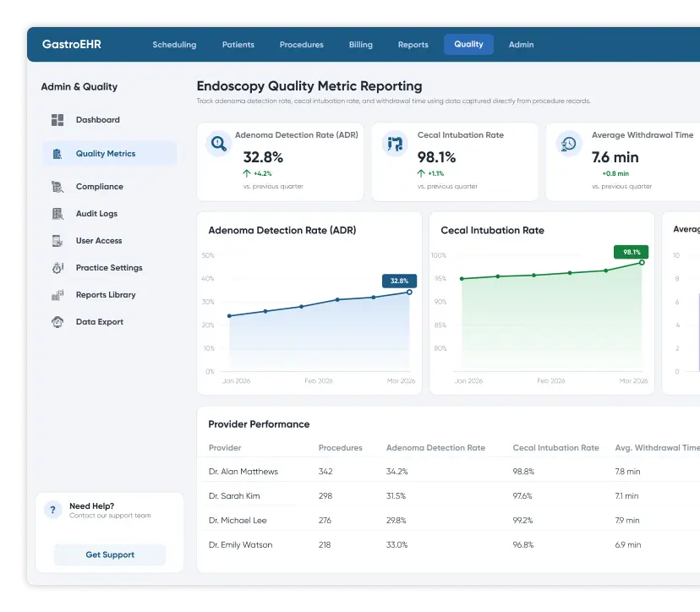The image size is (700, 612).
Task: Click the Procedures column header
Action: (340, 447)
